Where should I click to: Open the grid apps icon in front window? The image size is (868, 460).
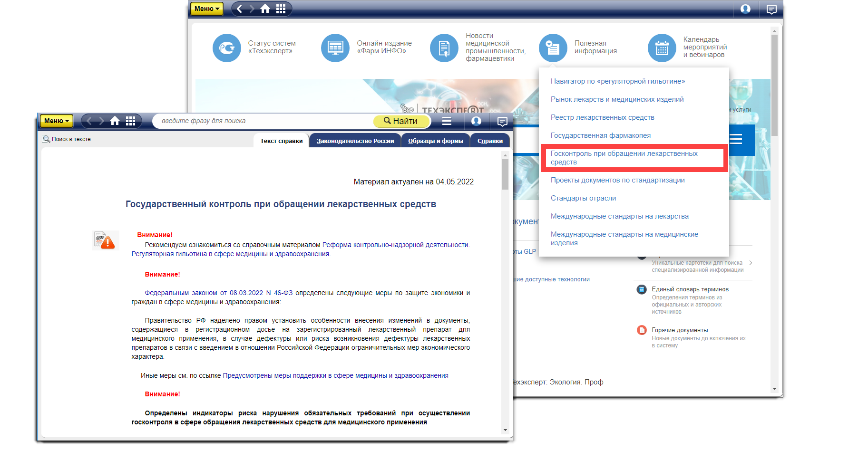tap(131, 121)
